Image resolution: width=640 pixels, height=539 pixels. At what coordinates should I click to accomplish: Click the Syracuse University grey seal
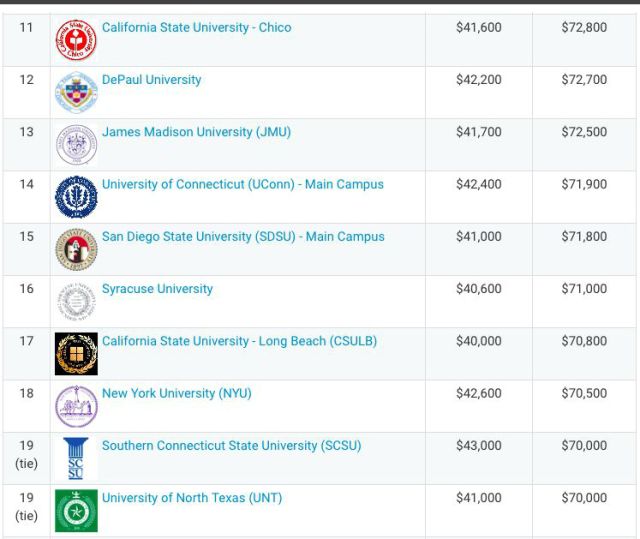click(x=76, y=301)
